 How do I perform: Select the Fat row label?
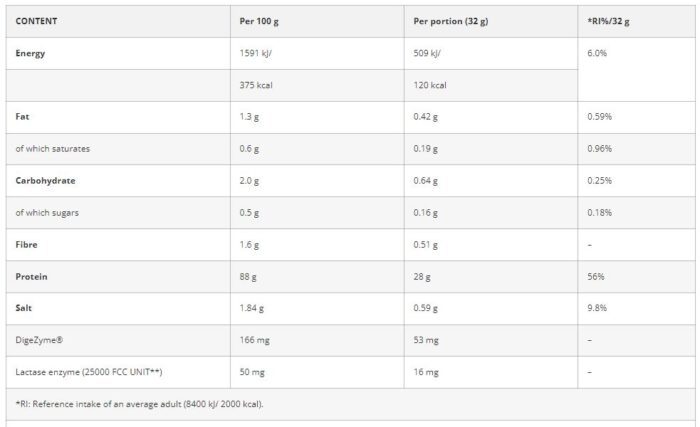tap(22, 117)
